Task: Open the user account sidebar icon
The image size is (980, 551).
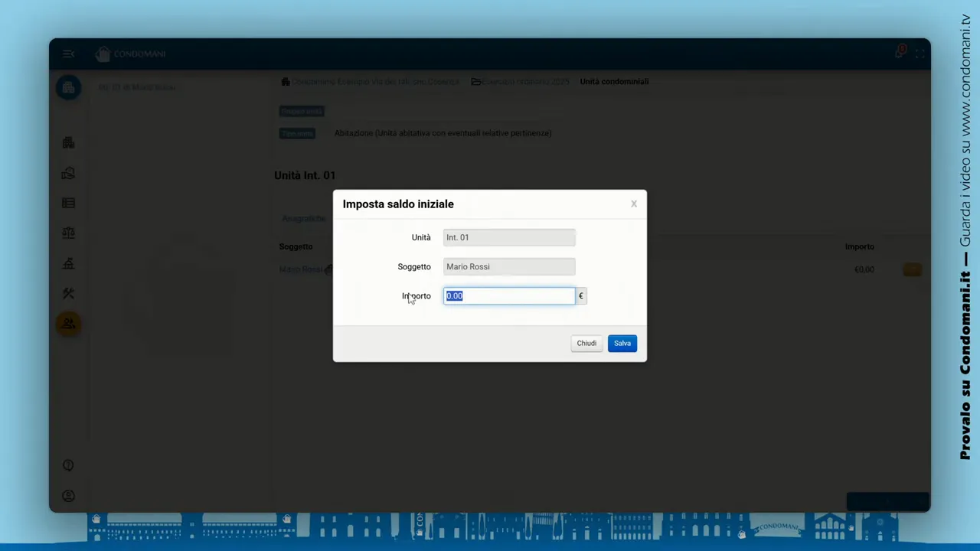Action: 68,496
